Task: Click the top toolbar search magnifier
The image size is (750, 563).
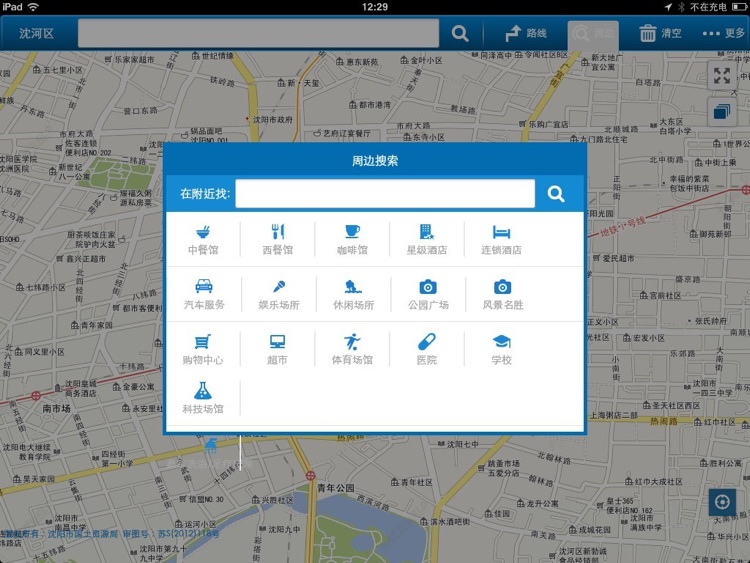Action: coord(460,33)
